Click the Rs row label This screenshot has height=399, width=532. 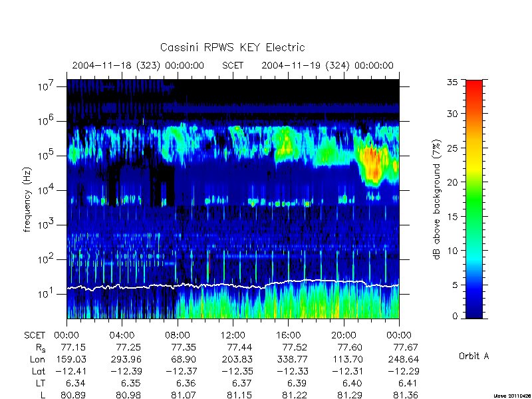tap(41, 348)
